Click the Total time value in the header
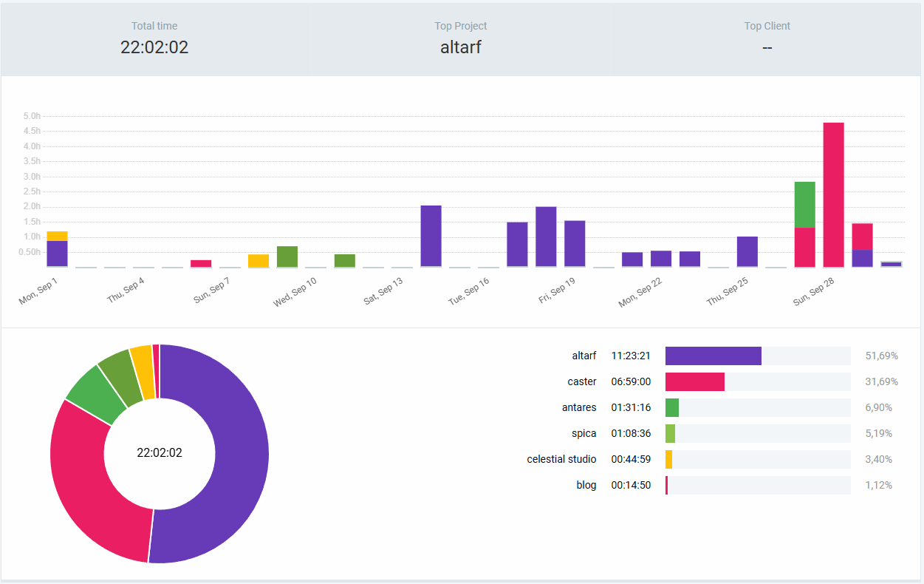The image size is (924, 584). pos(154,47)
